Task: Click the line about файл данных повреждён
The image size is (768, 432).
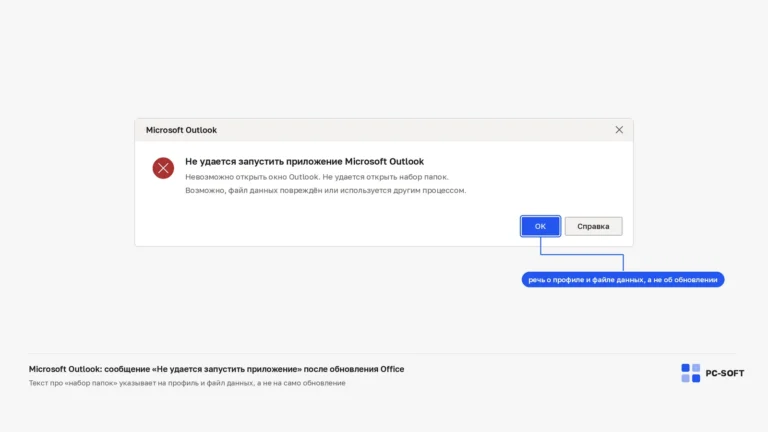Action: pos(325,190)
